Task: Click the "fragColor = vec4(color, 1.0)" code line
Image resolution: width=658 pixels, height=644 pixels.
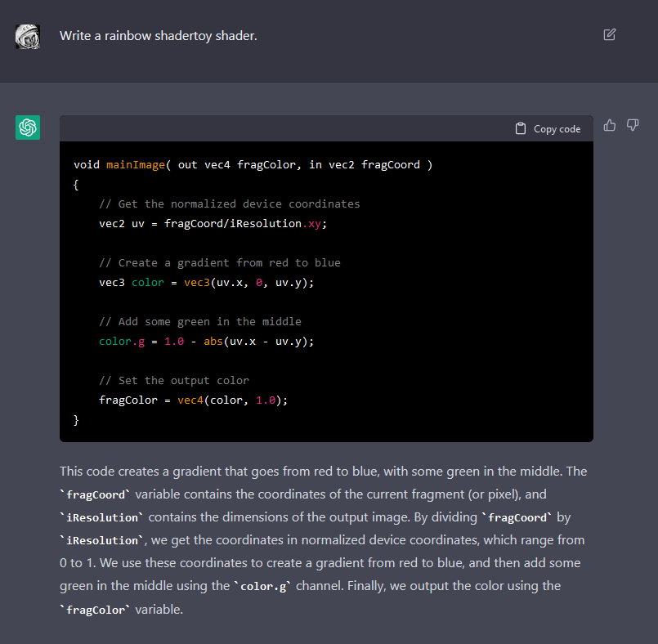Action: point(193,400)
